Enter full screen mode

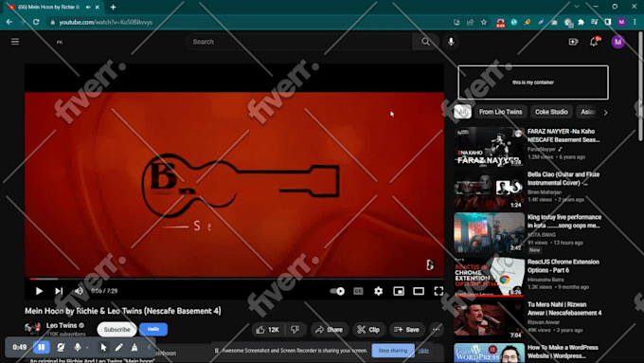tap(438, 291)
